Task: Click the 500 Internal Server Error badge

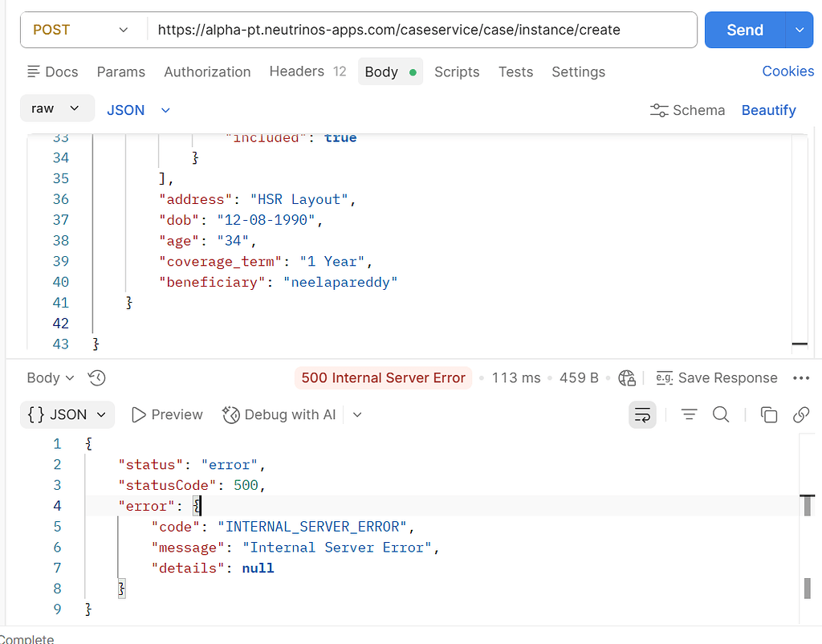Action: [x=383, y=377]
